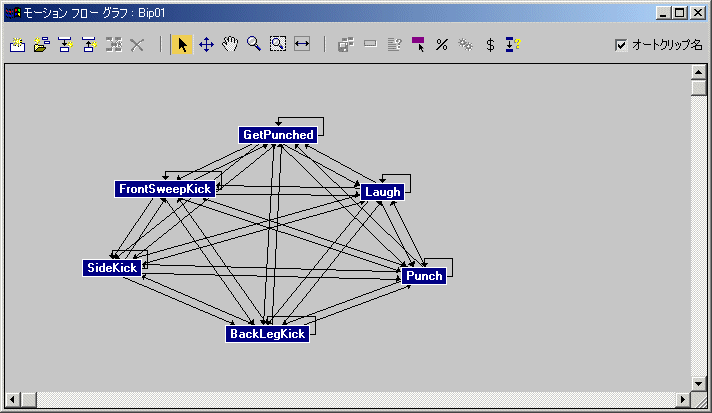This screenshot has height=413, width=712.
Task: Select the Laugh clip node
Action: [382, 192]
